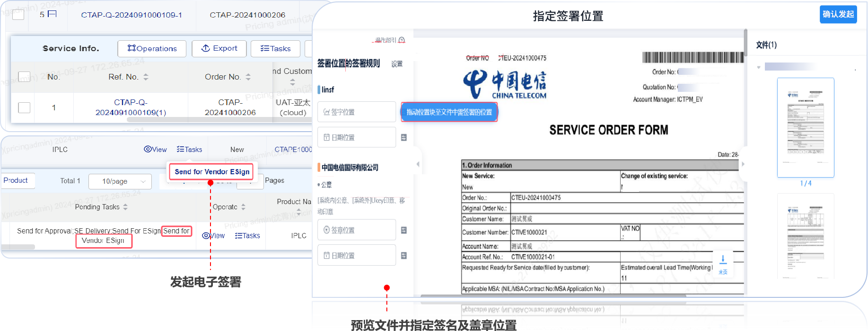This screenshot has height=331, width=868.
Task: Click the View eye icon in IPLC row
Action: [148, 150]
